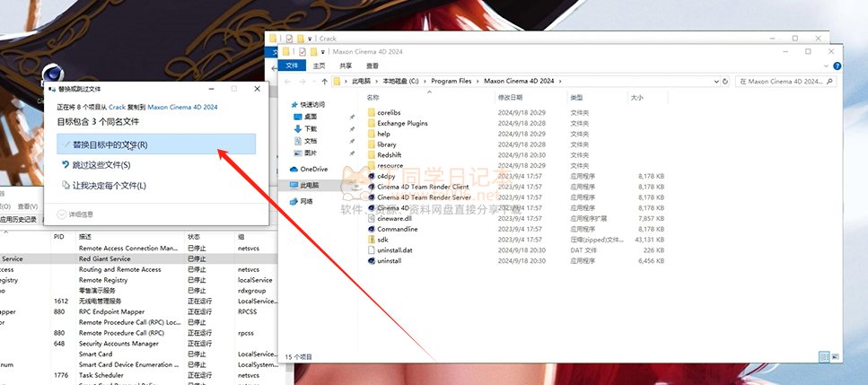Click Properties icon in Maxon window title bar
868x385 pixels.
302,51
